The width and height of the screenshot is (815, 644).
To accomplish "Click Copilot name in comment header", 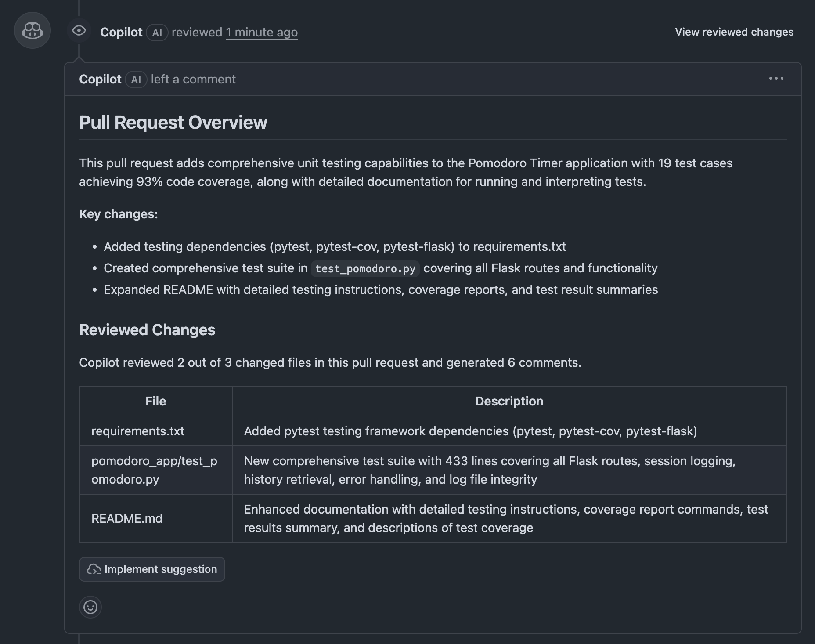I will (100, 80).
